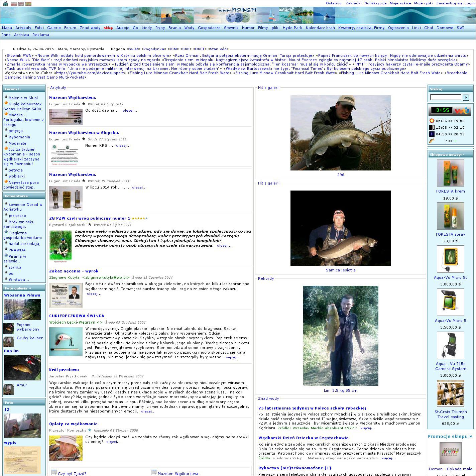
Task: Open article ZG PZW czyli wróg publiczny
Action: pos(89,218)
